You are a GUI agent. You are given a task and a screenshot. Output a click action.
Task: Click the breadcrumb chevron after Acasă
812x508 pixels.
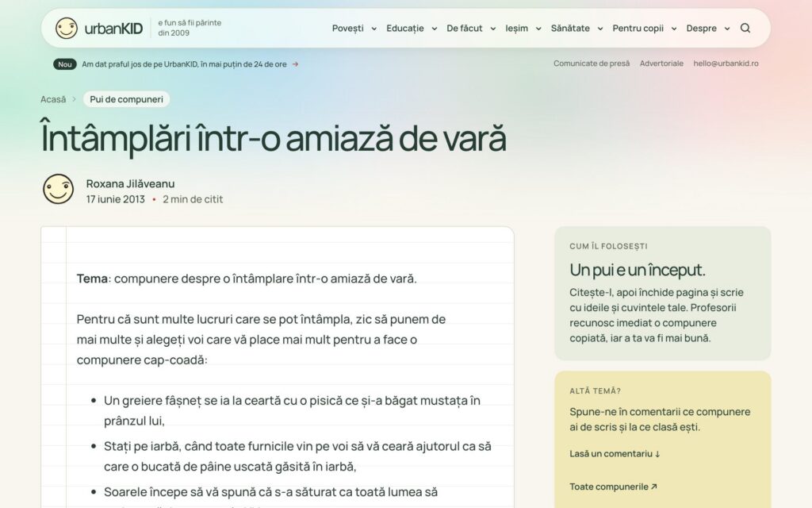click(x=74, y=99)
